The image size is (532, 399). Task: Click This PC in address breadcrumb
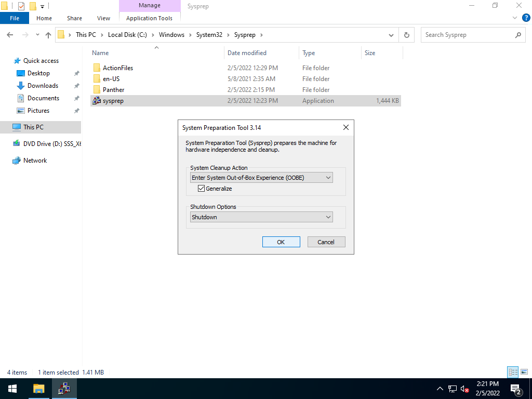tap(86, 35)
